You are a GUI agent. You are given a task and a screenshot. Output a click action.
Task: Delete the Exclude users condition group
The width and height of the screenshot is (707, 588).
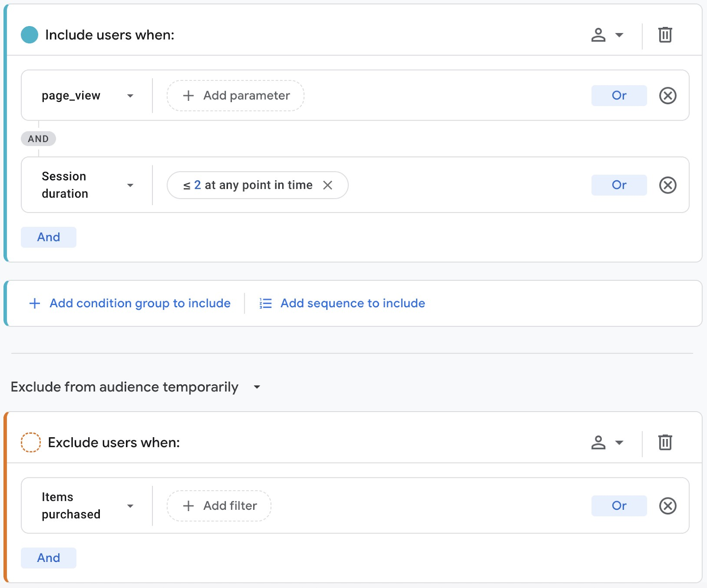pos(665,443)
